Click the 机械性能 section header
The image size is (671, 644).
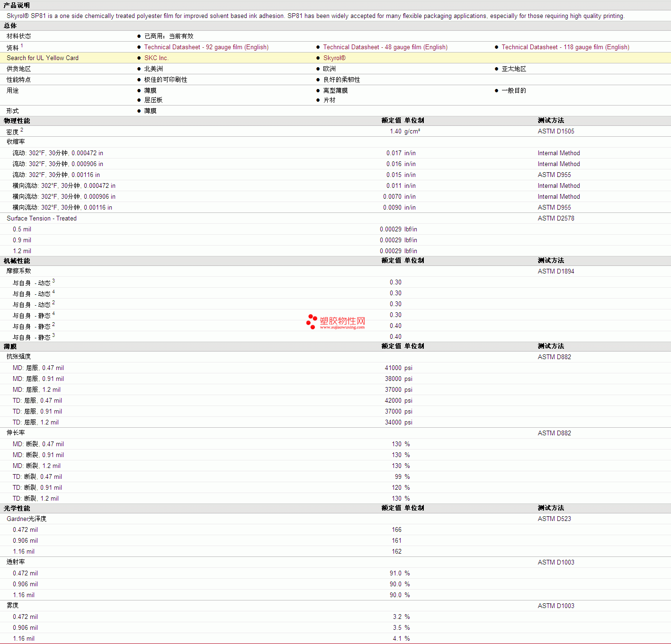(x=17, y=261)
